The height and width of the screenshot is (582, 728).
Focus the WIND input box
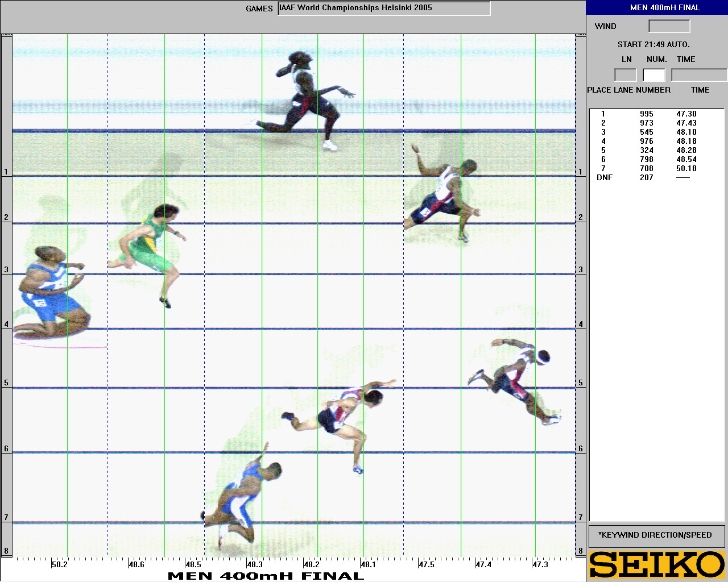[x=669, y=26]
